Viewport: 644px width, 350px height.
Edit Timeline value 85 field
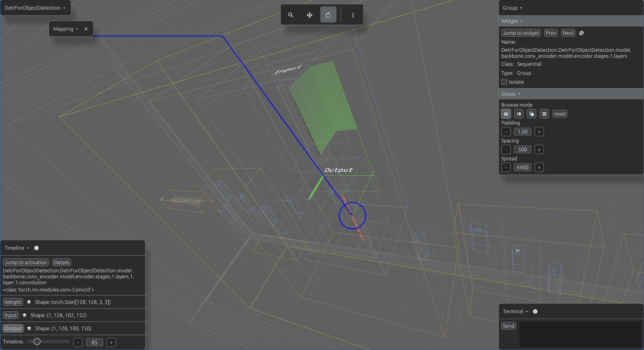(x=95, y=343)
